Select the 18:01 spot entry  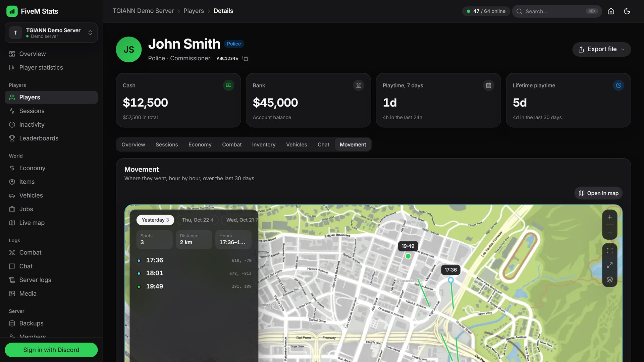pyautogui.click(x=194, y=273)
